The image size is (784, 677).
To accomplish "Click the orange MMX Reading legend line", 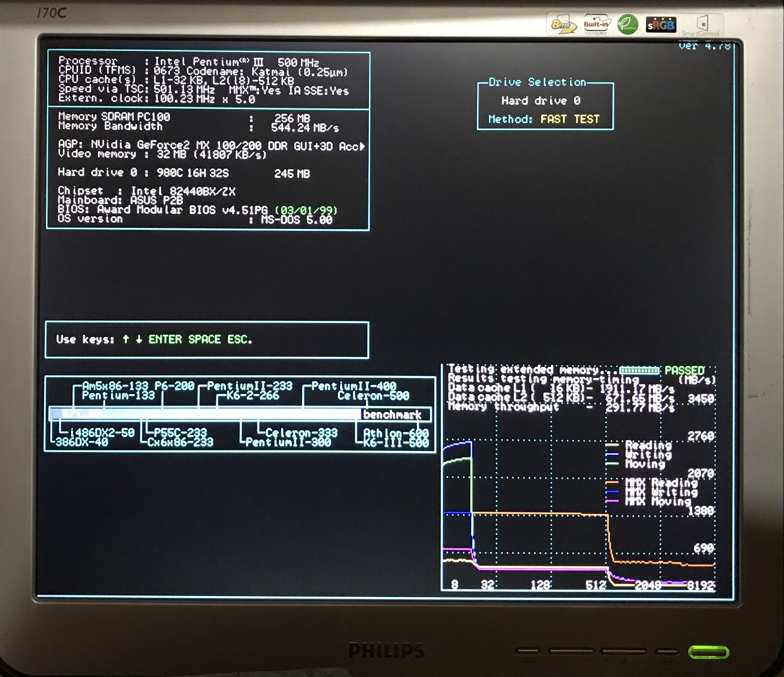I will [x=612, y=482].
